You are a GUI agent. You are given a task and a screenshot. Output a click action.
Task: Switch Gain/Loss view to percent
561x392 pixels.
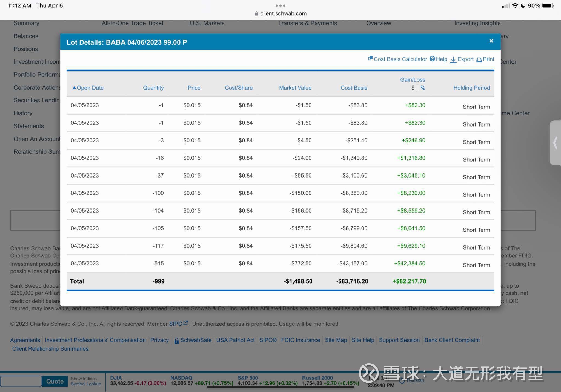point(423,88)
